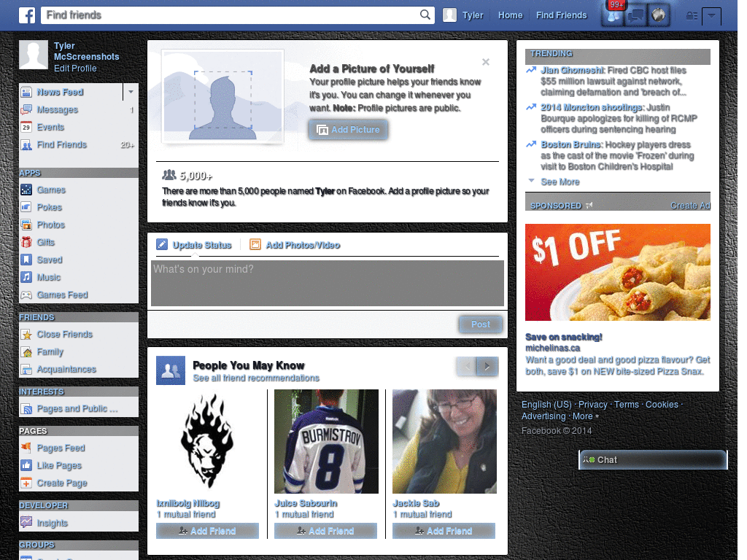Click the What's on your mind box
The width and height of the screenshot is (747, 560).
point(328,283)
